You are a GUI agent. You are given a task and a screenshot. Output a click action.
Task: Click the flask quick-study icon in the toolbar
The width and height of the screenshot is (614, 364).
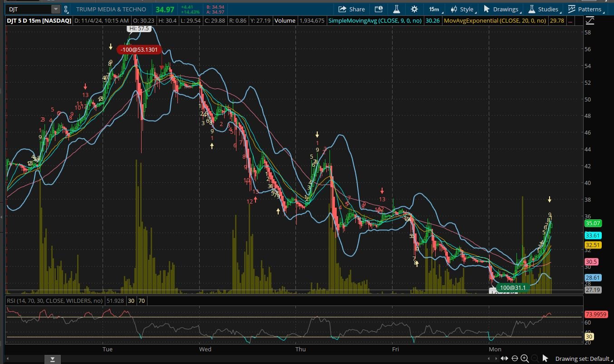pyautogui.click(x=396, y=9)
